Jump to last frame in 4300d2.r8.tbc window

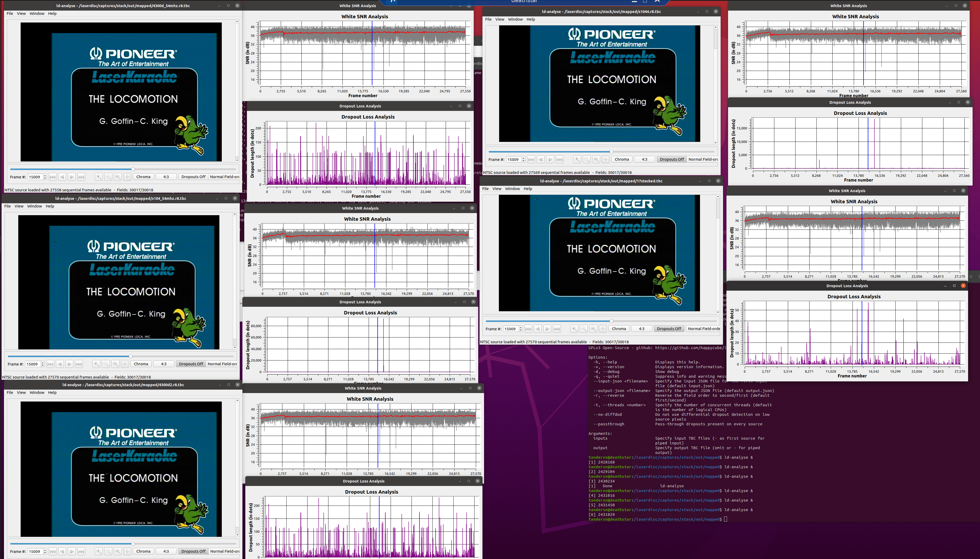[x=81, y=551]
